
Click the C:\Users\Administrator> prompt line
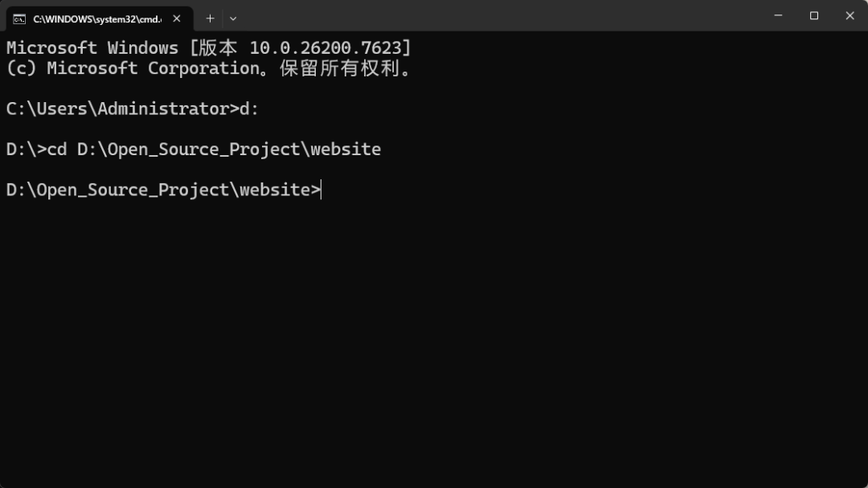pos(122,109)
